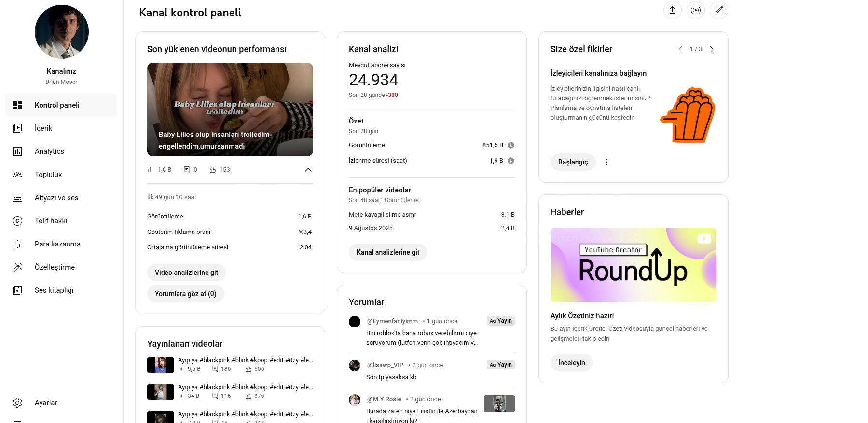Collapse latest video performance details chevron
The width and height of the screenshot is (868, 423).
pyautogui.click(x=308, y=170)
